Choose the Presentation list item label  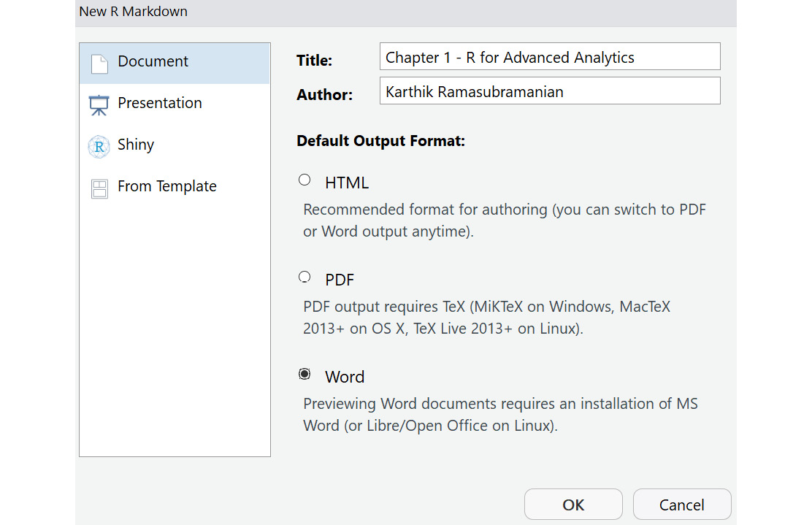(x=159, y=103)
